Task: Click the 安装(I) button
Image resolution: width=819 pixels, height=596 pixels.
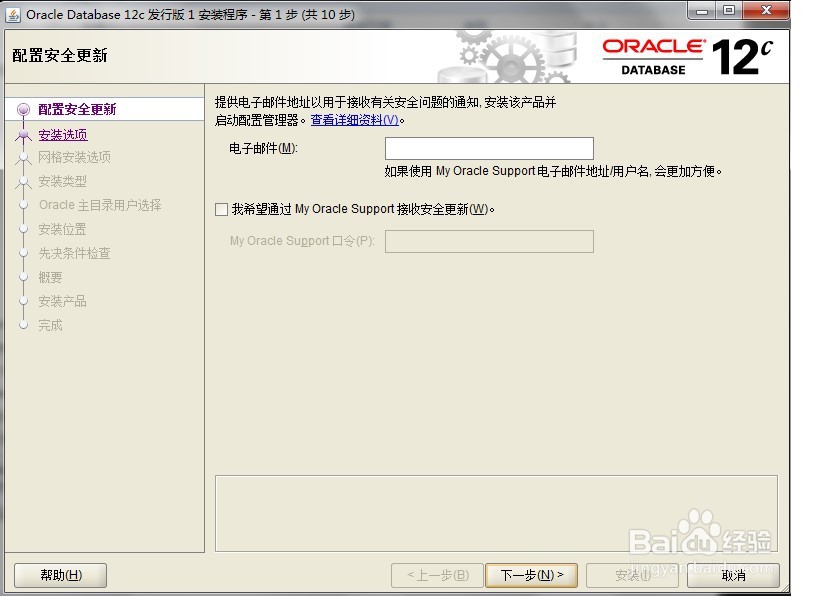Action: (633, 575)
